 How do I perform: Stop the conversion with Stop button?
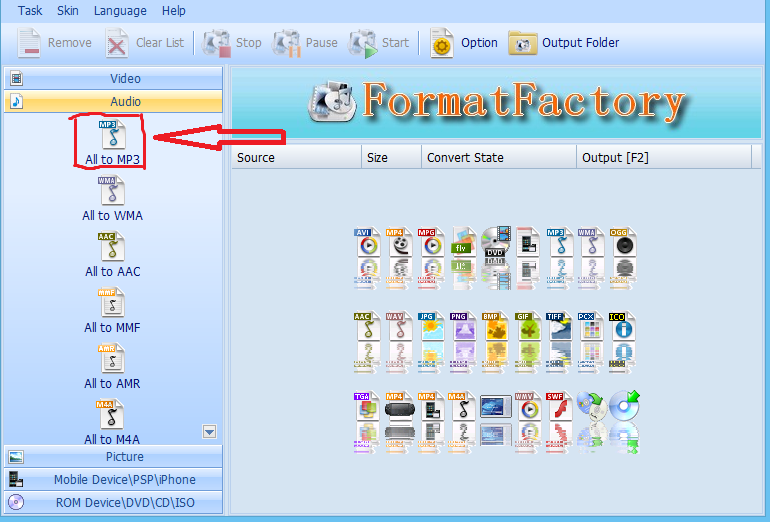pos(232,43)
